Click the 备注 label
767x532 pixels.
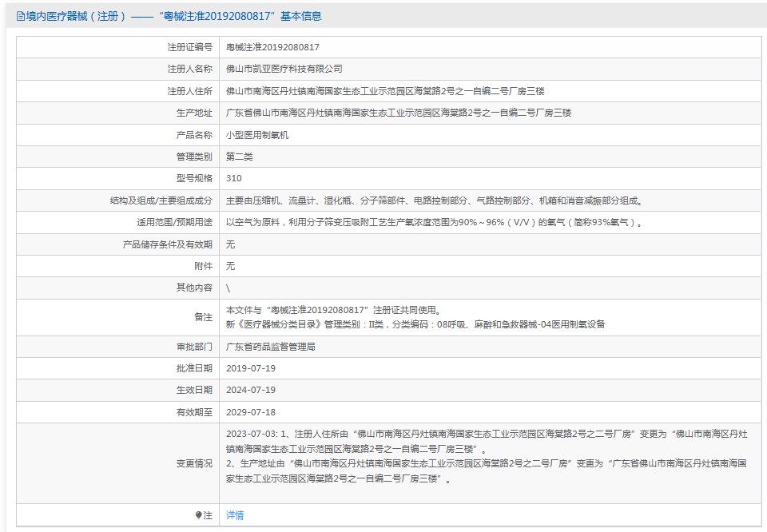point(204,317)
